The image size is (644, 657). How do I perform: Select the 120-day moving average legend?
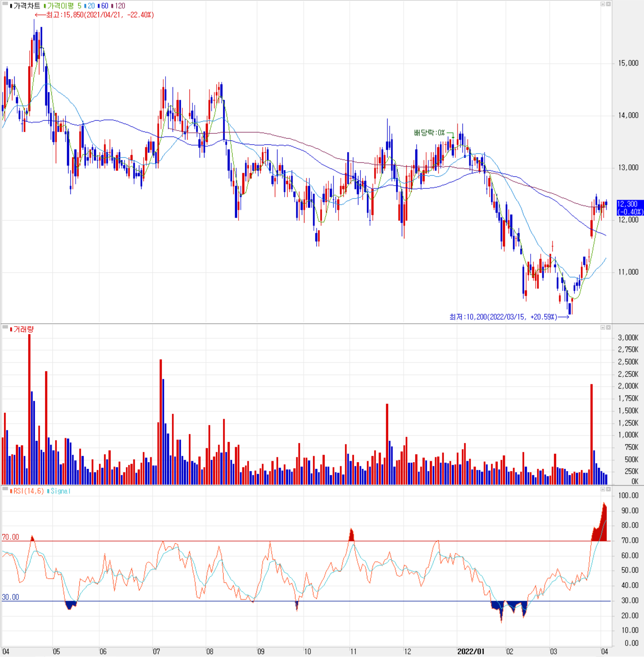[120, 6]
